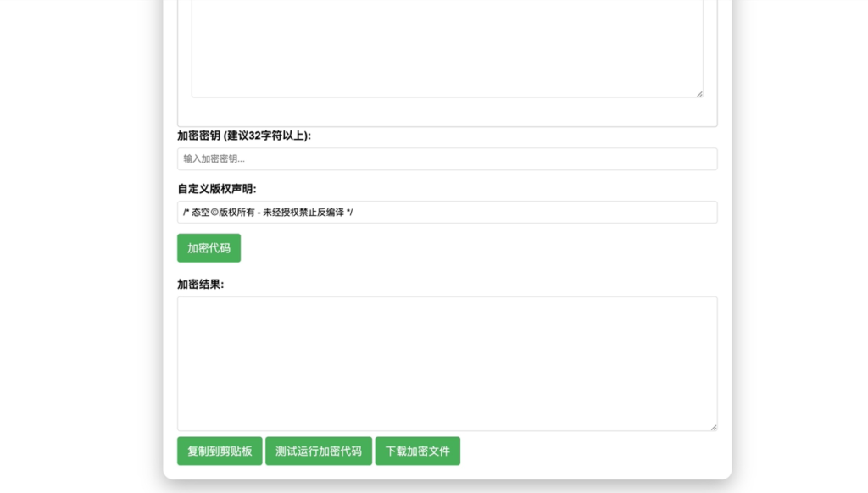Click the 加密结果 heading label
Image resolution: width=868 pixels, height=493 pixels.
click(194, 283)
